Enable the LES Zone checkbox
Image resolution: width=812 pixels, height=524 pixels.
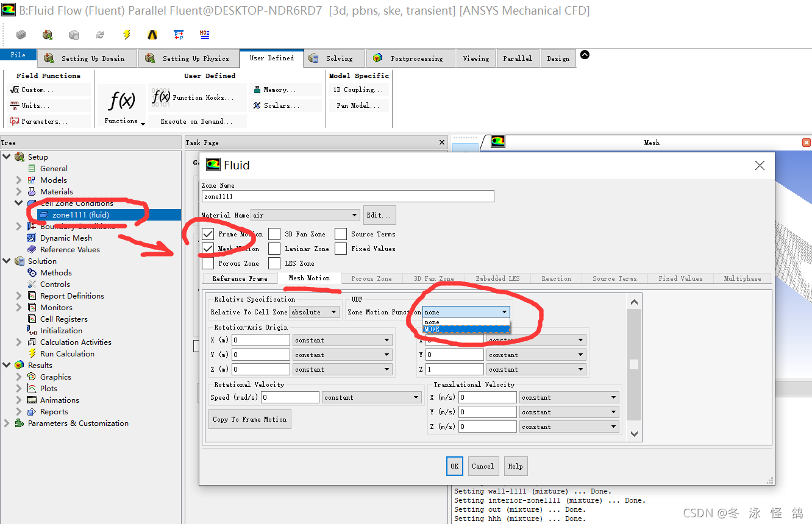tap(274, 263)
